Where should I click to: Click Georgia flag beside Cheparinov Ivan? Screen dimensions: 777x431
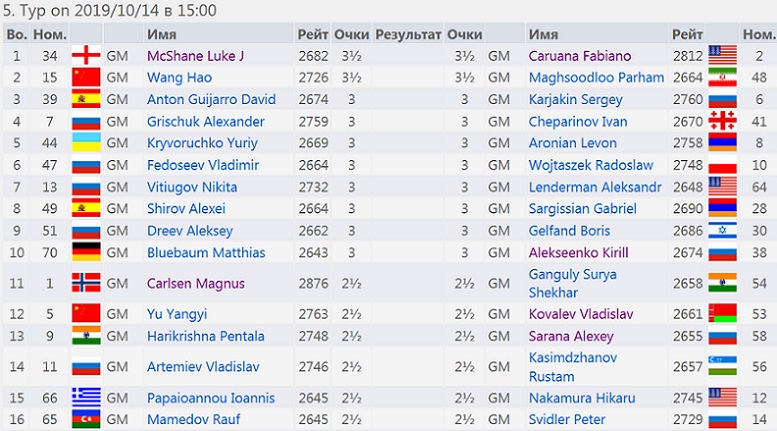[x=722, y=121]
